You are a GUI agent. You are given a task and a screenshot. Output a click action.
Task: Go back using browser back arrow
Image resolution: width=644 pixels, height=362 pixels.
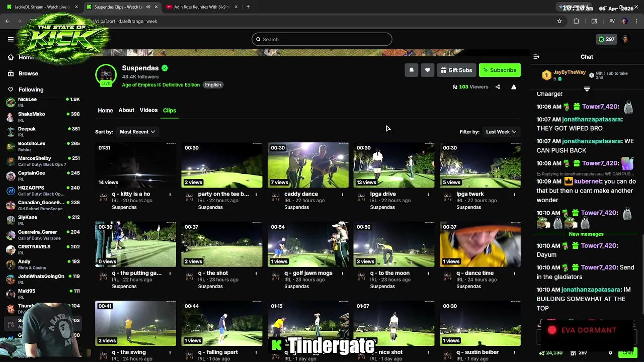[x=8, y=21]
